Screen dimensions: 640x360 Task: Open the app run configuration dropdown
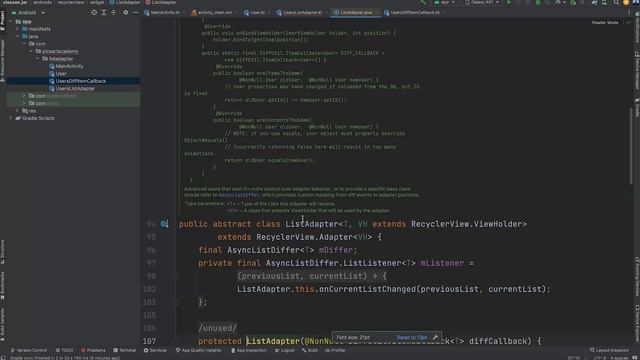tap(444, 2)
